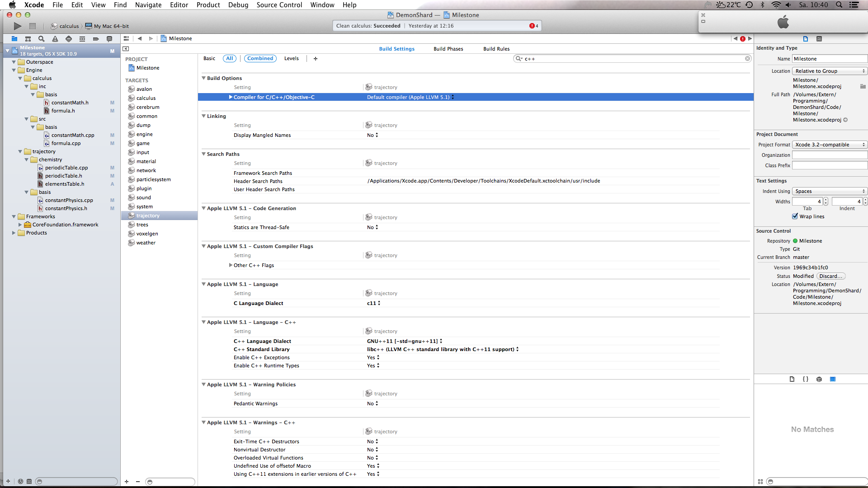Collapse the Search Paths section
Image resolution: width=868 pixels, height=488 pixels.
[203, 154]
